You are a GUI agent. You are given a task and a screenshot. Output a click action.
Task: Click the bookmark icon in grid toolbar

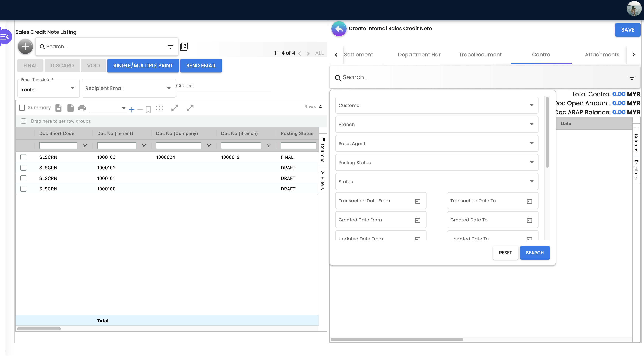point(148,109)
